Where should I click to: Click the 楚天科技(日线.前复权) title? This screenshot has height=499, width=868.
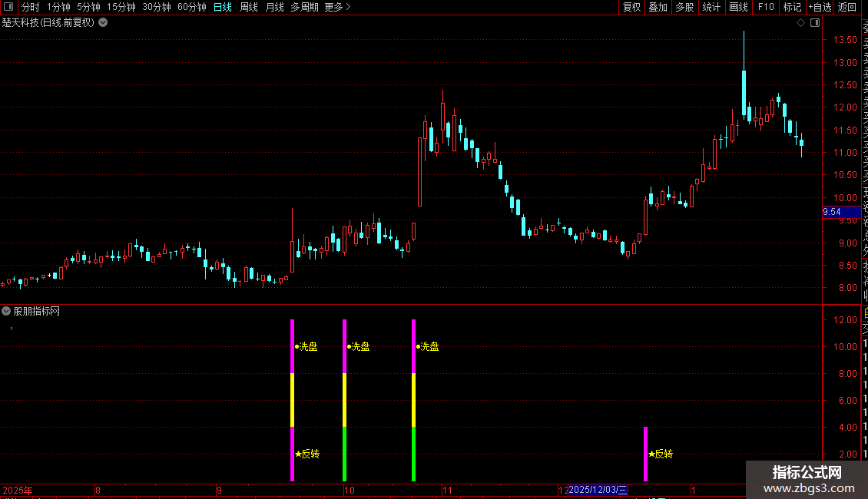pos(48,23)
